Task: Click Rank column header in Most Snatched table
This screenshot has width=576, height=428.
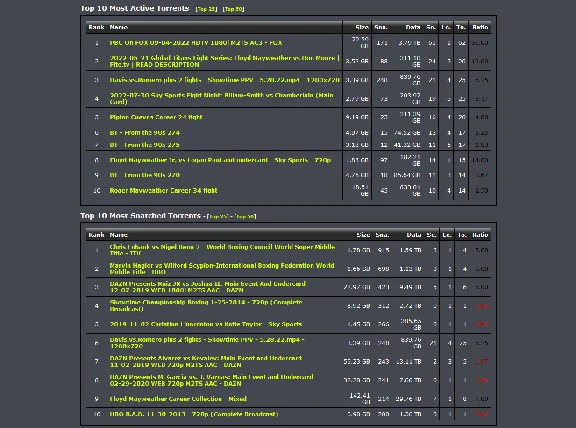Action: point(96,235)
